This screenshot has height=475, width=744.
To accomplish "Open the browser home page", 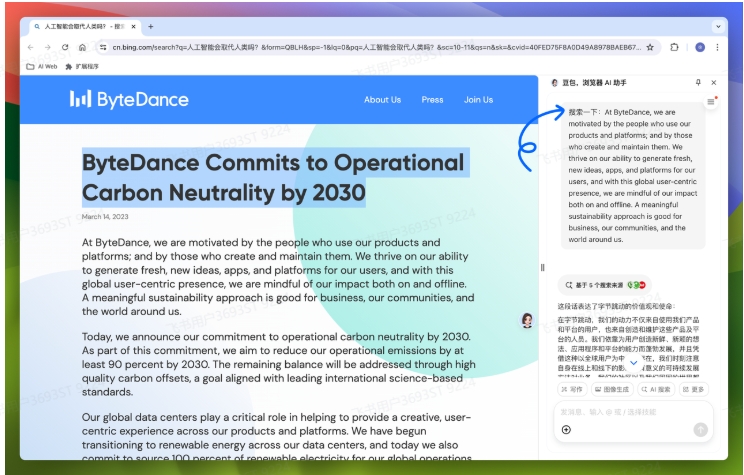I will click(x=83, y=47).
